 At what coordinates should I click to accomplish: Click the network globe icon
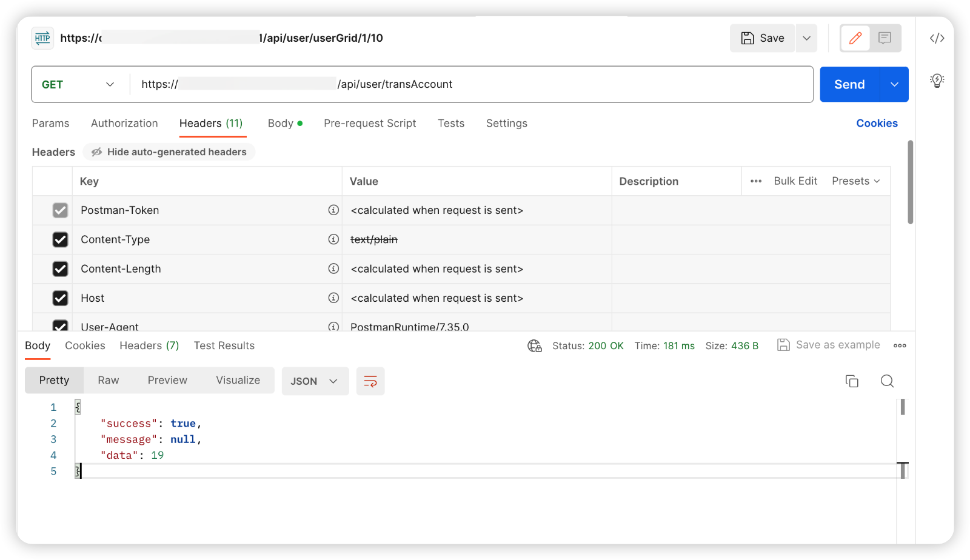pyautogui.click(x=535, y=345)
